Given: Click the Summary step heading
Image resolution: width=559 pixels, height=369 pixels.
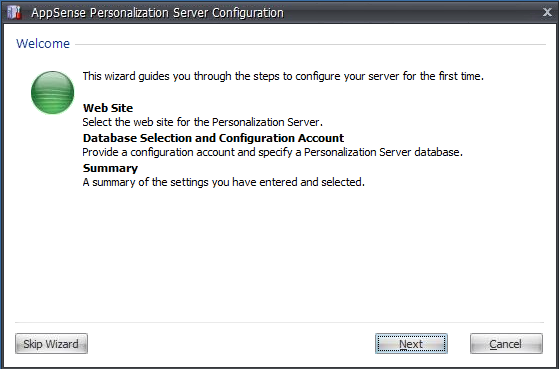Looking at the screenshot, I should (x=110, y=168).
